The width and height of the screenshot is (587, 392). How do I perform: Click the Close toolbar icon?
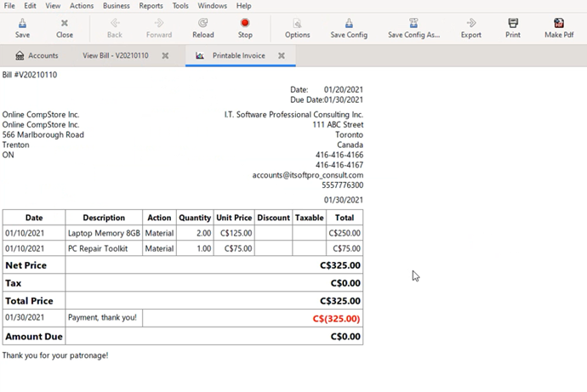click(x=65, y=28)
